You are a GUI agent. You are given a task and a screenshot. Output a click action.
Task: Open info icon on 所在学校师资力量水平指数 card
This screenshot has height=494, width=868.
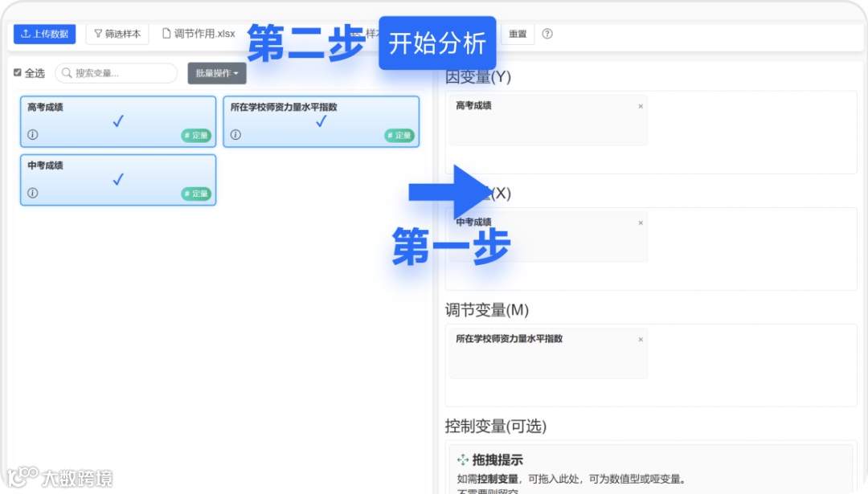[235, 134]
